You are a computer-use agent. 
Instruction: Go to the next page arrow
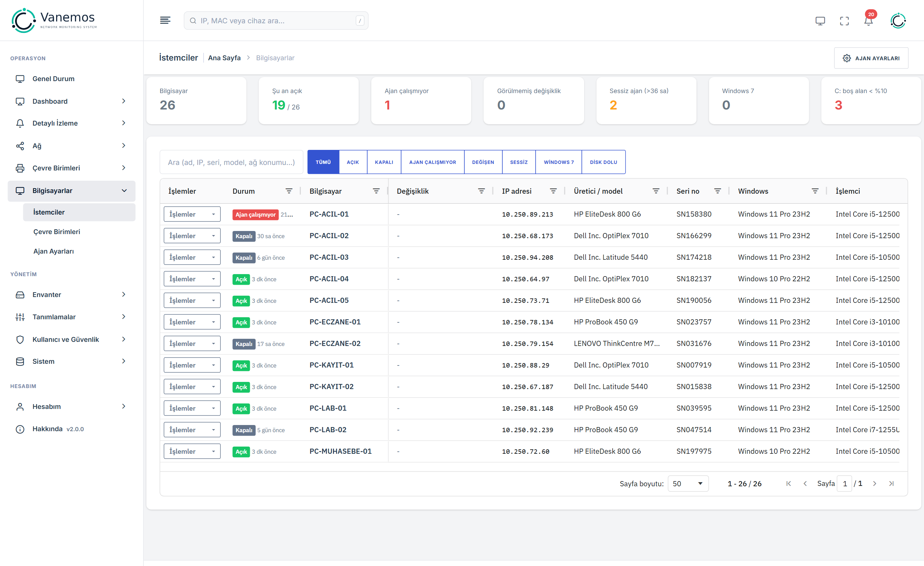[x=874, y=484]
